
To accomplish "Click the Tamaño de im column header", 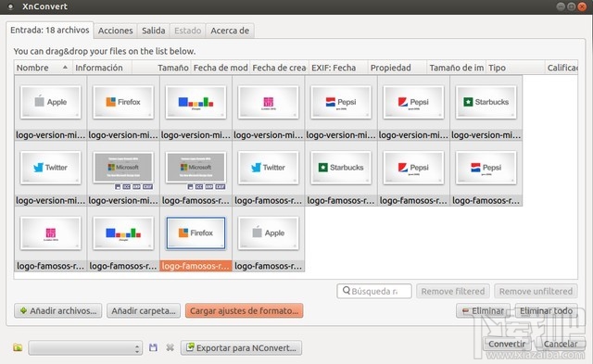I will point(457,68).
